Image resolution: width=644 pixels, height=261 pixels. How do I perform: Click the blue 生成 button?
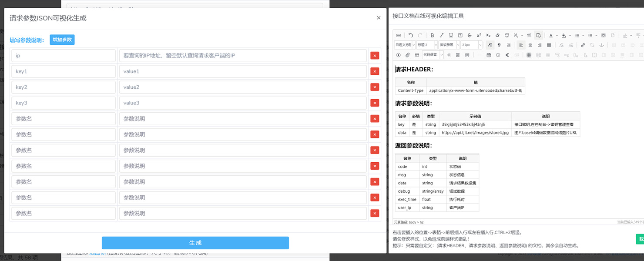(x=195, y=243)
